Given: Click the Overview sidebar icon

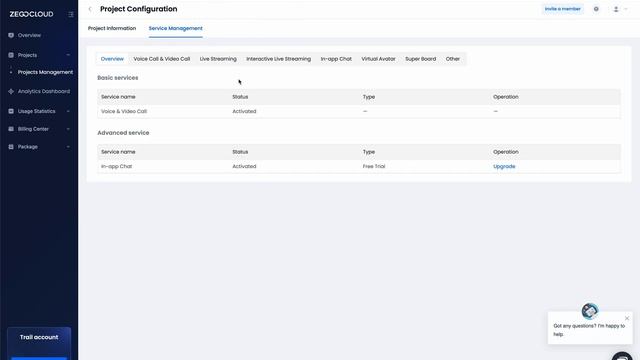Looking at the screenshot, I should click(11, 35).
